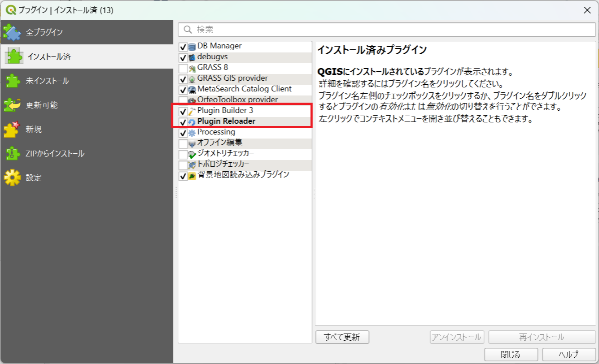Click the Plugin Reloader refresh icon
The width and height of the screenshot is (599, 364).
coord(192,122)
